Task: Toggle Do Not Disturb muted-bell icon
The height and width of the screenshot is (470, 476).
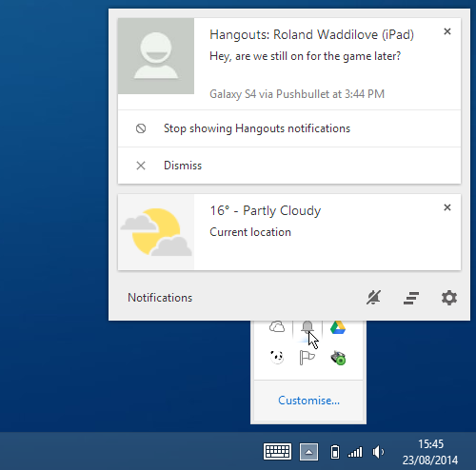Action: (x=373, y=298)
